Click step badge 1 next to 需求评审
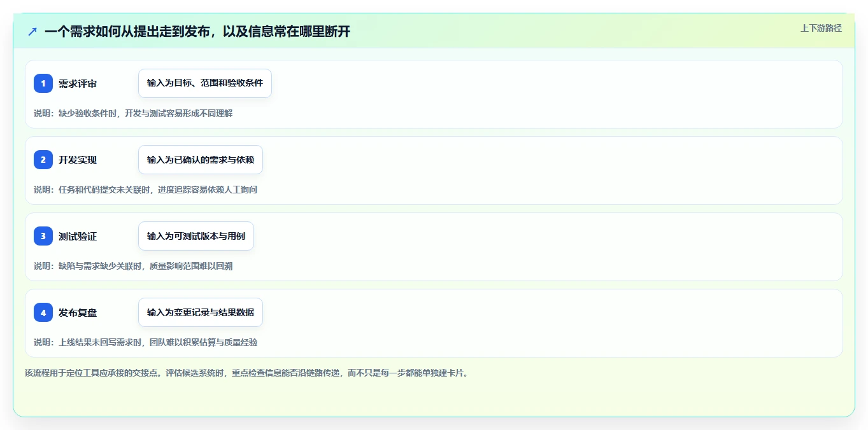The image size is (868, 430). [x=43, y=83]
